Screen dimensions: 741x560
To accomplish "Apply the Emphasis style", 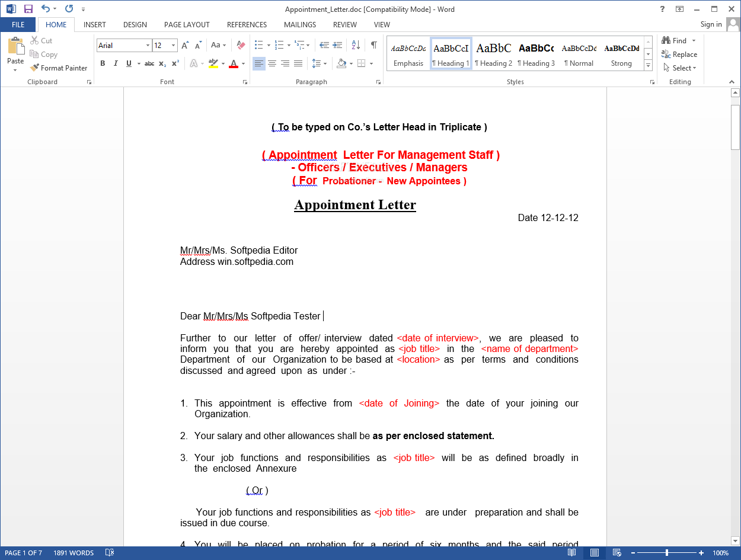I will [408, 55].
